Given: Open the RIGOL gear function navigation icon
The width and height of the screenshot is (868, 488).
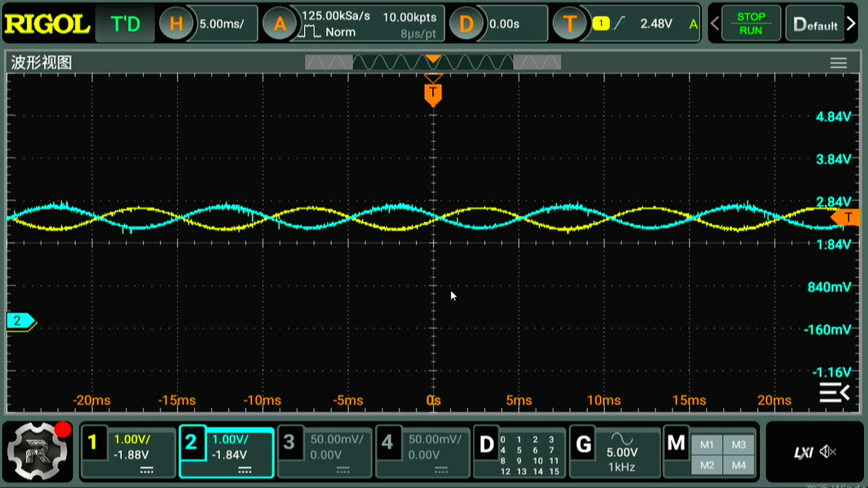Looking at the screenshot, I should point(38,451).
